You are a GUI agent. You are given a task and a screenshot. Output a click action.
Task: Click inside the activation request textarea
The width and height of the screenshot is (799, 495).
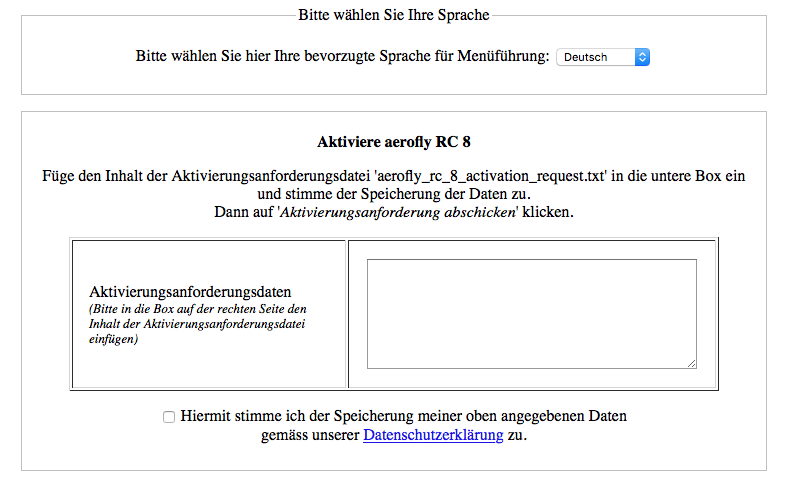tap(531, 314)
